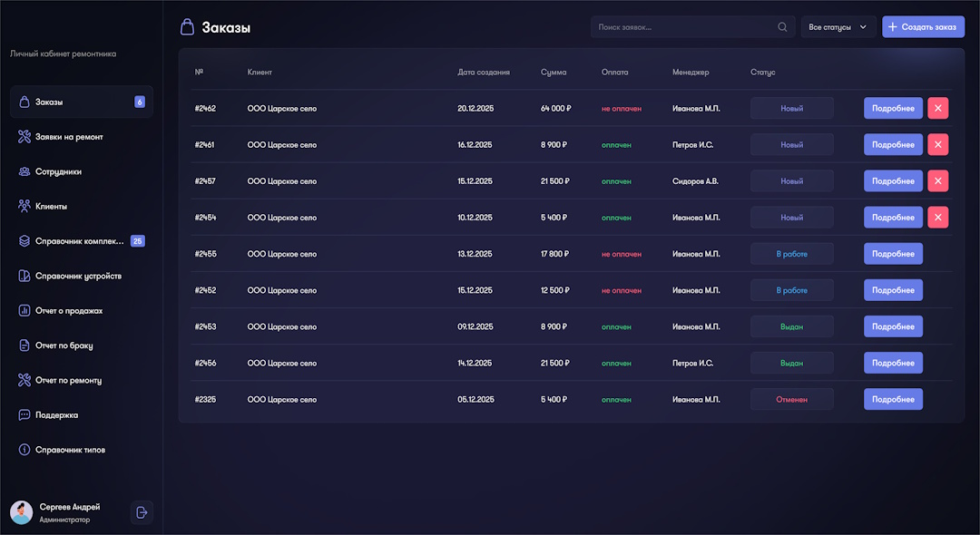
Task: Click the Заказы bag icon in sidebar
Action: (24, 102)
